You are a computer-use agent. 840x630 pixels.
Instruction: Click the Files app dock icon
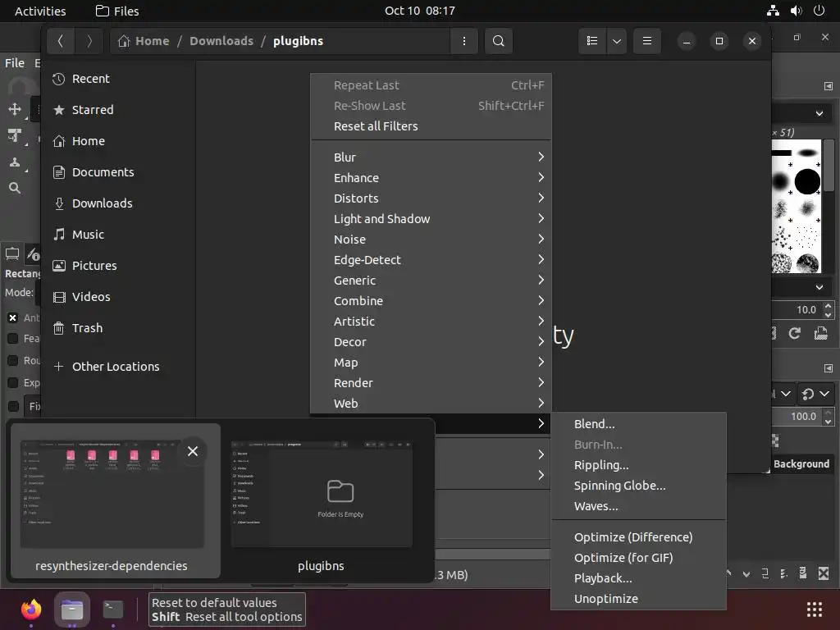[x=72, y=609]
